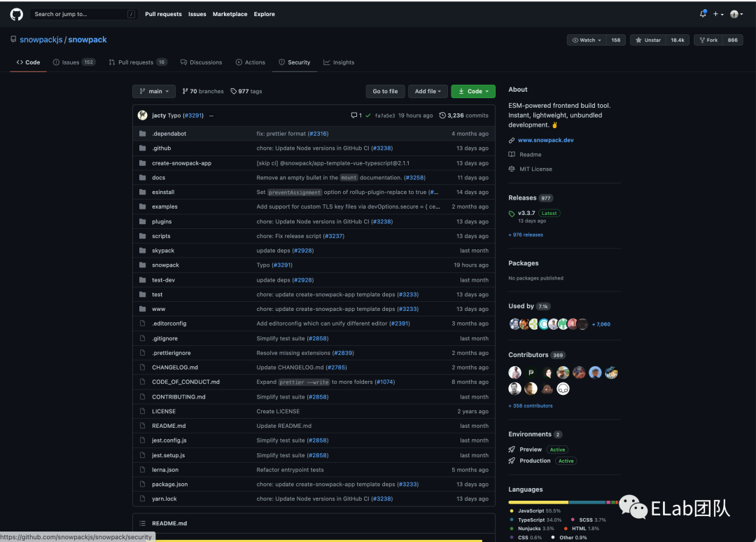Image resolution: width=756 pixels, height=542 pixels.
Task: Open Readme link in About
Action: point(531,154)
